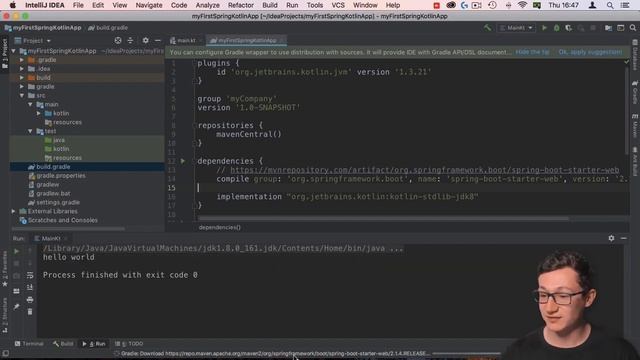Run with Coverage using the shield icon
This screenshot has width=640, height=360.
pyautogui.click(x=568, y=28)
